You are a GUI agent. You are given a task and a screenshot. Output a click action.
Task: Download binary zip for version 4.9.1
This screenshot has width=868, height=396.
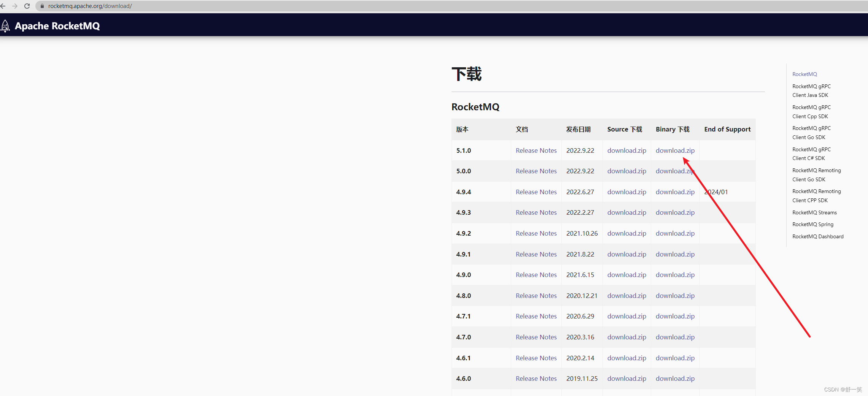675,254
